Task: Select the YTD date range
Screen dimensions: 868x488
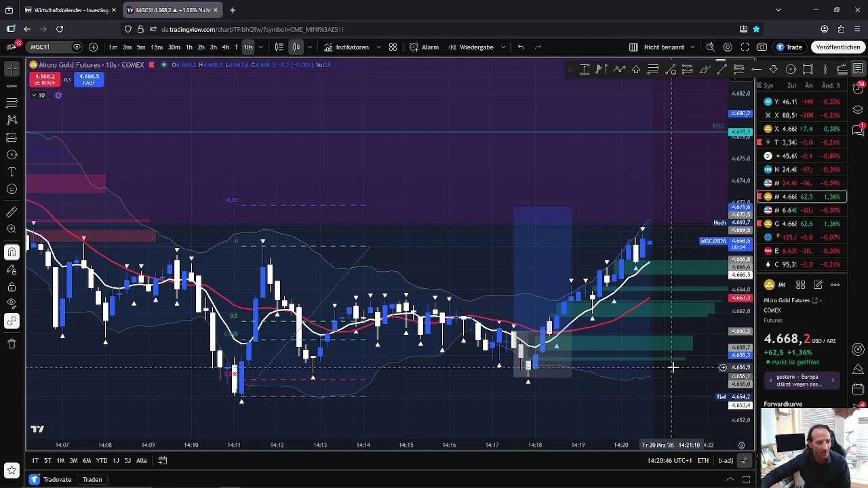Action: pyautogui.click(x=102, y=460)
